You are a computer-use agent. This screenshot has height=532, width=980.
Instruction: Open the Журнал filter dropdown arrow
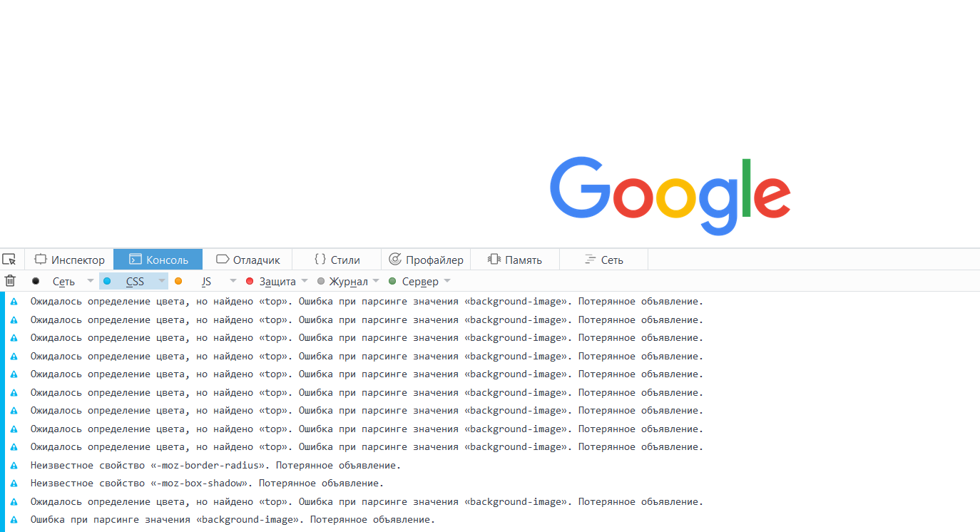[376, 281]
